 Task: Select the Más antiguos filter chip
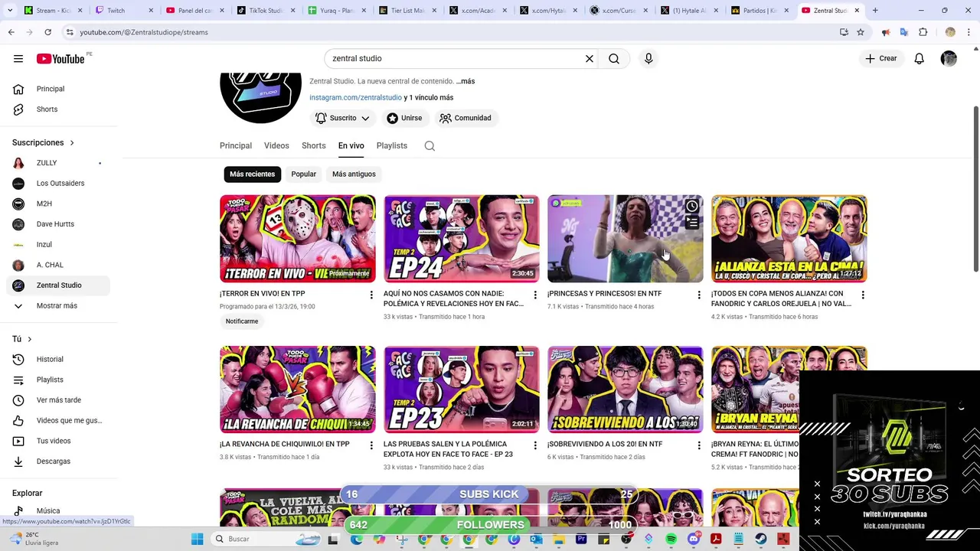point(354,174)
